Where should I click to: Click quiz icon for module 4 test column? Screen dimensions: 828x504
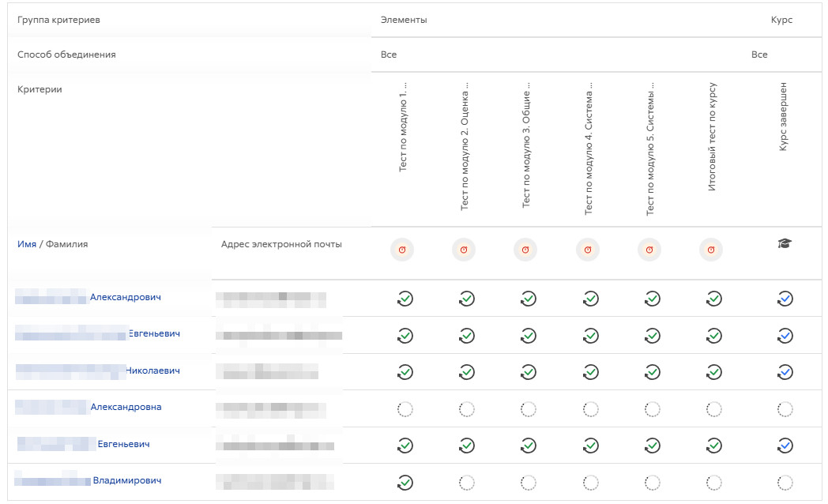(587, 250)
